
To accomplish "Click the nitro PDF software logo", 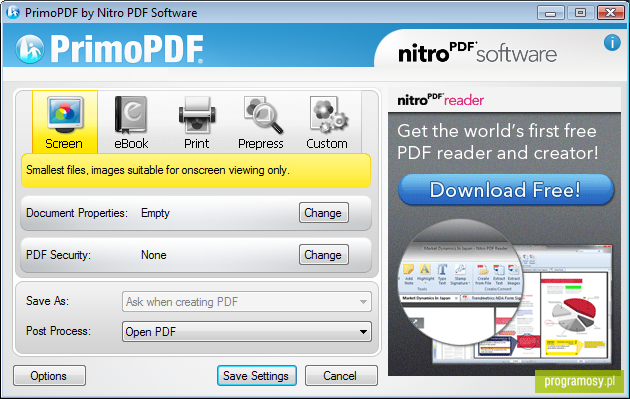I will [477, 53].
